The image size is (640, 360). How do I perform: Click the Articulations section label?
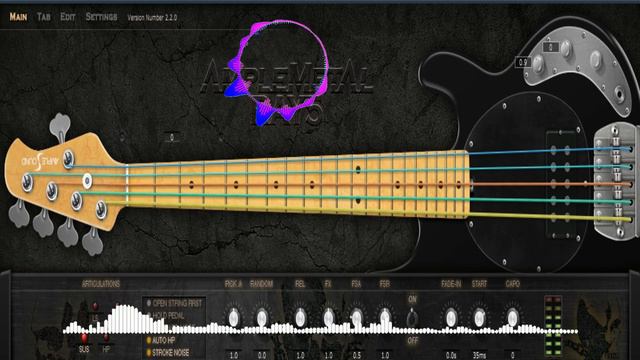101,284
